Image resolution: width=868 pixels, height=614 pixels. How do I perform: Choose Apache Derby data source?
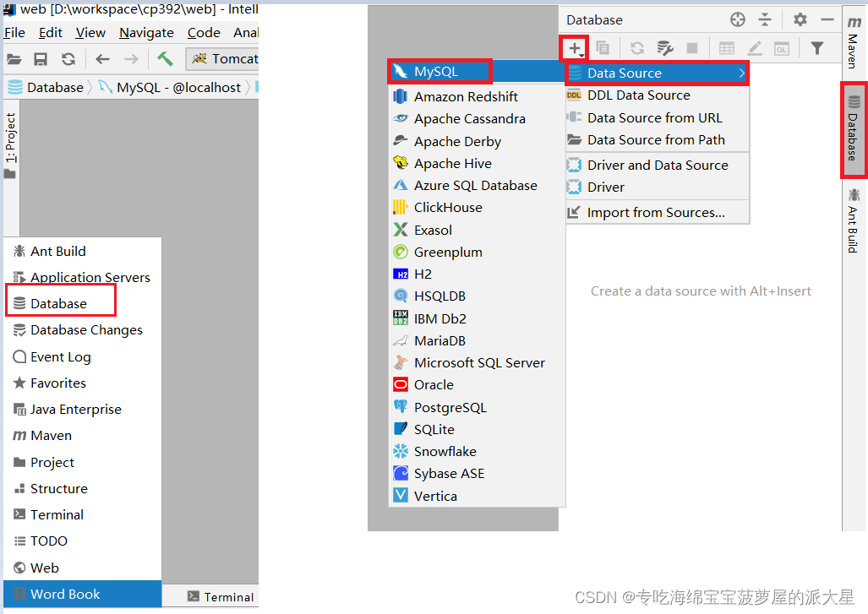[x=476, y=142]
